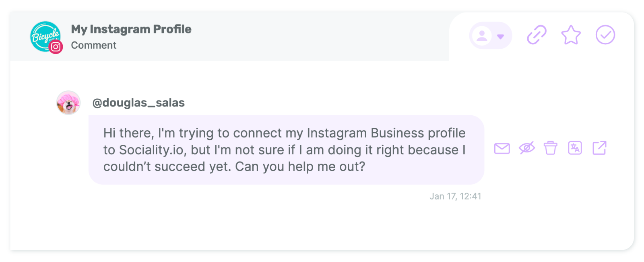Click the Instagram badge on profile logo
Viewport: 644px width, 262px height.
[x=56, y=47]
